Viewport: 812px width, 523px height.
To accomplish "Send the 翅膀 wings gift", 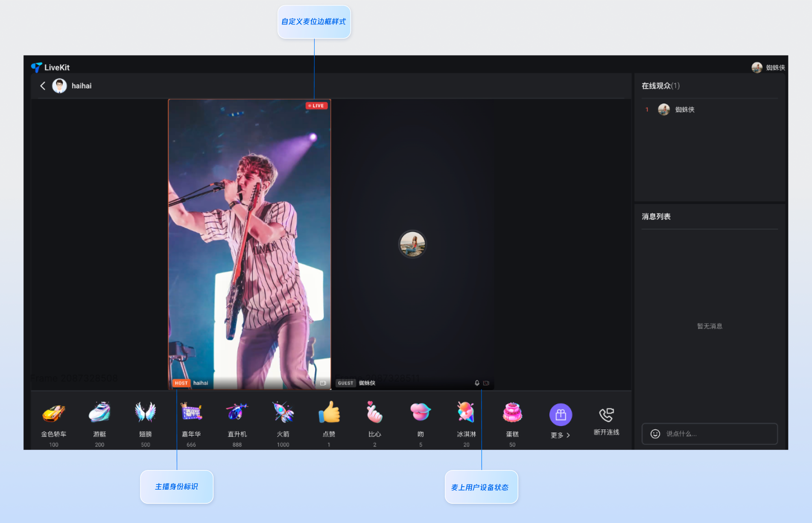I will (146, 424).
